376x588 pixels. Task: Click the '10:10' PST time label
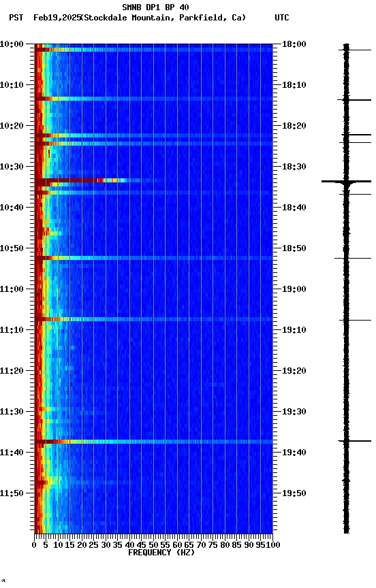click(x=12, y=85)
